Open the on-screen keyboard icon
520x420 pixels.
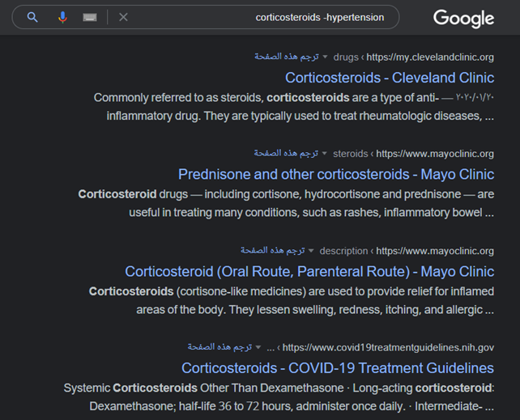tap(90, 17)
